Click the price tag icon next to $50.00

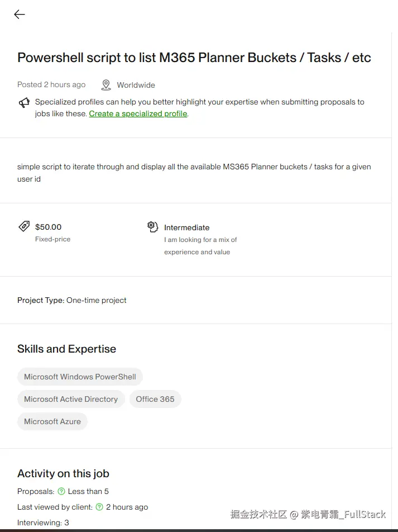tap(24, 226)
